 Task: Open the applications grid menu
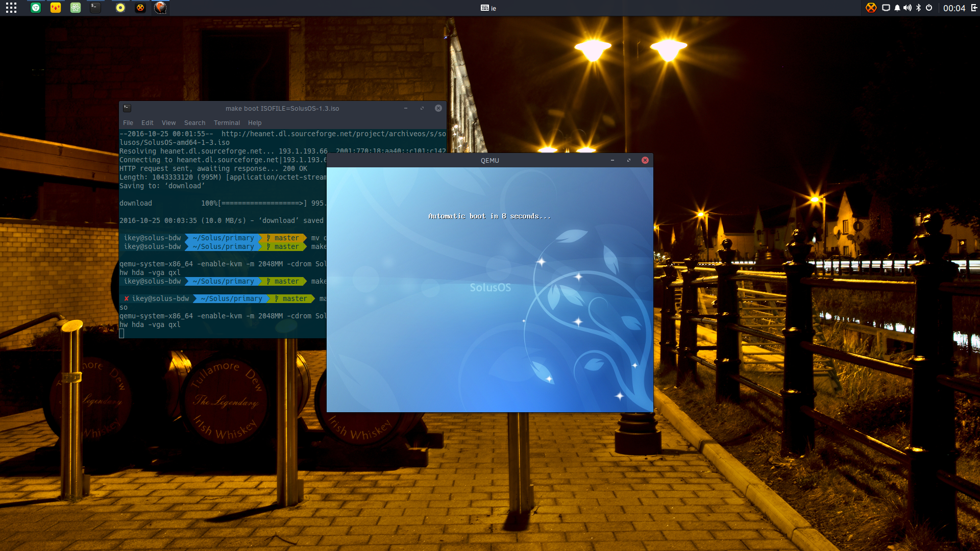click(11, 8)
